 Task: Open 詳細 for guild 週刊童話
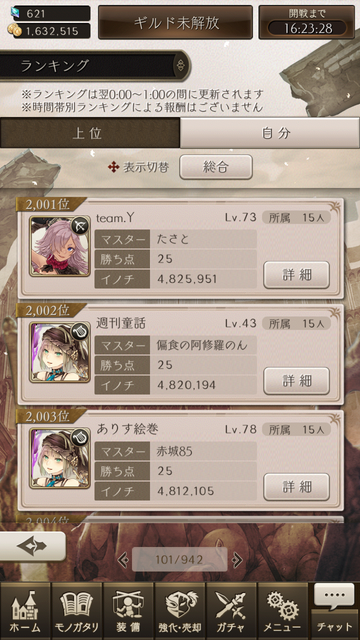[296, 381]
